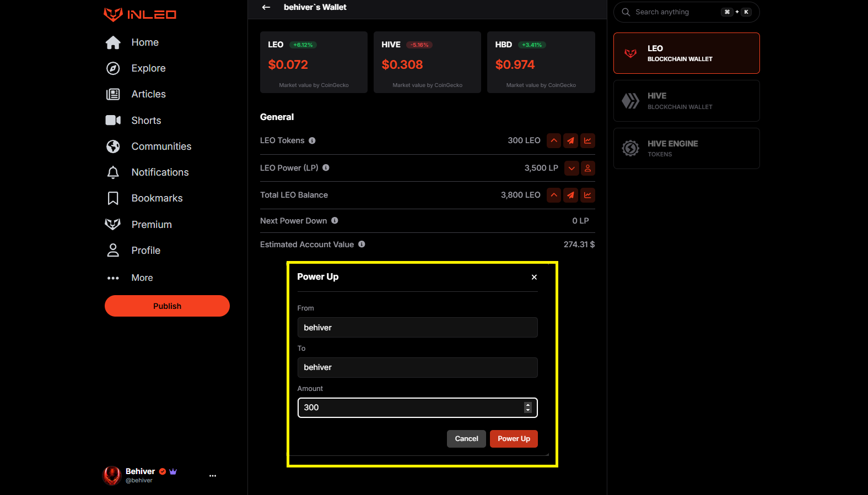Viewport: 868px width, 495px height.
Task: Select HIVE Blockchain Wallet tab
Action: (x=686, y=101)
